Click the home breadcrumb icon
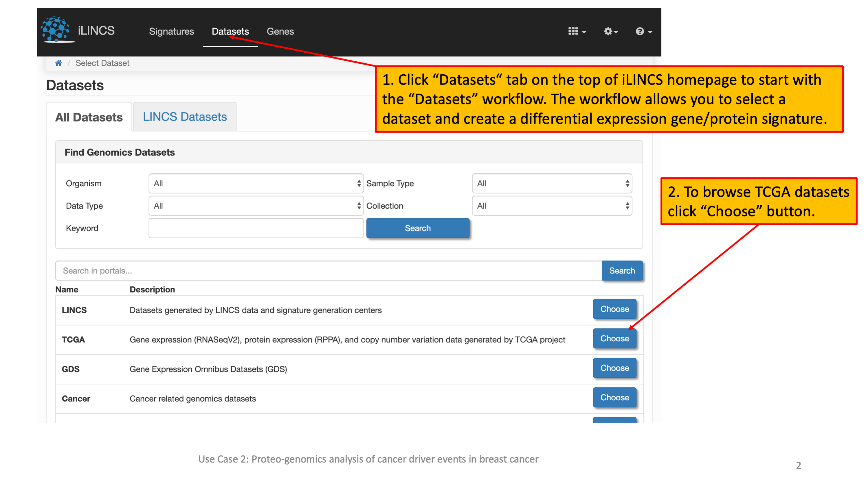 pyautogui.click(x=59, y=63)
